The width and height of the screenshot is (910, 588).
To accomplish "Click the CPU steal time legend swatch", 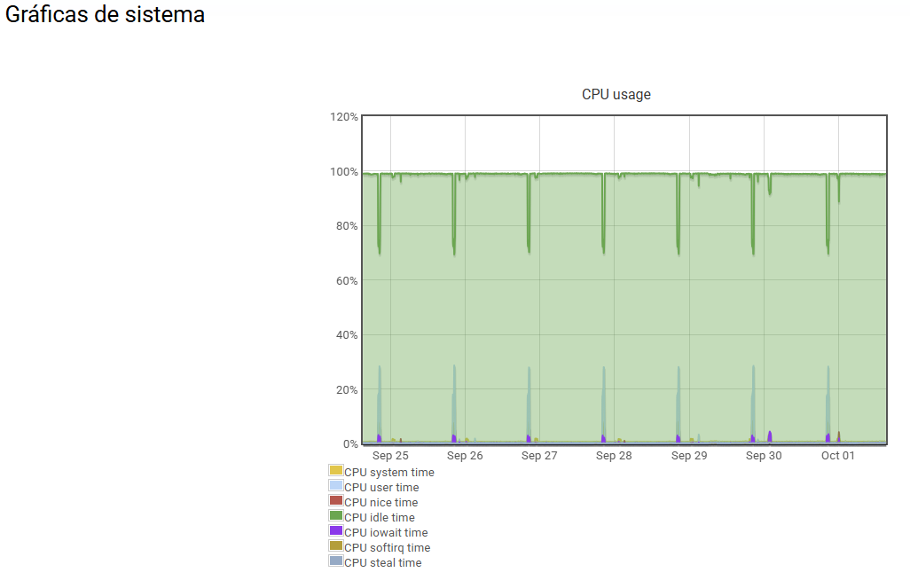I will click(x=335, y=561).
